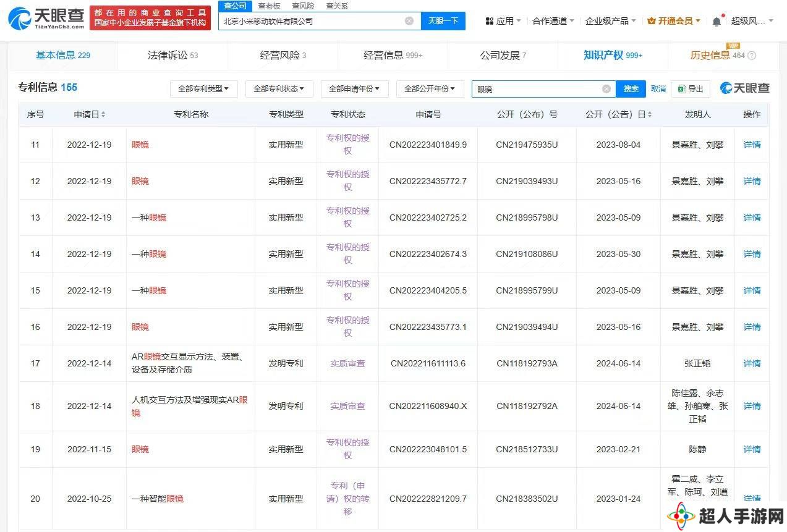
Task: Expand 应用 menu in header
Action: pyautogui.click(x=503, y=21)
